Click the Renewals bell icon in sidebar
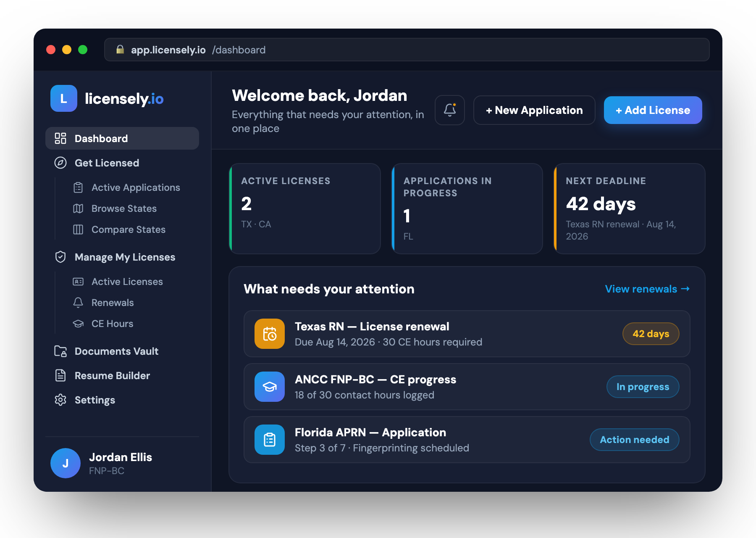This screenshot has height=538, width=756. [78, 303]
